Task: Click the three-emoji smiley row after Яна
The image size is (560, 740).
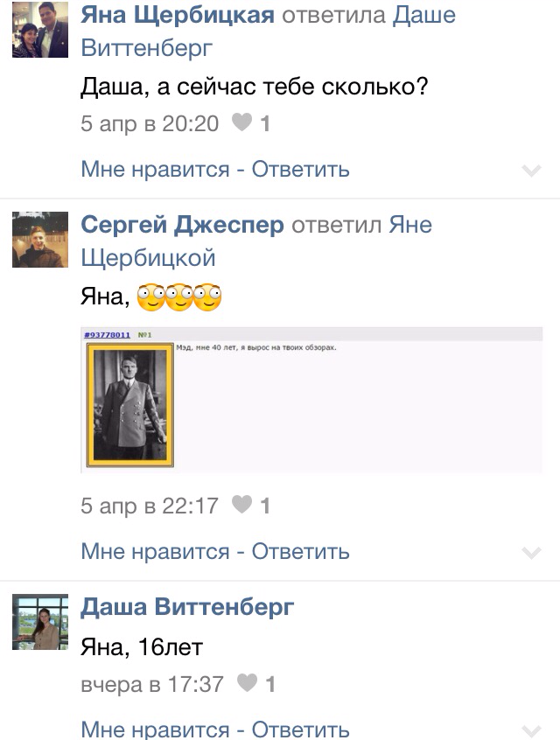Action: [x=179, y=297]
